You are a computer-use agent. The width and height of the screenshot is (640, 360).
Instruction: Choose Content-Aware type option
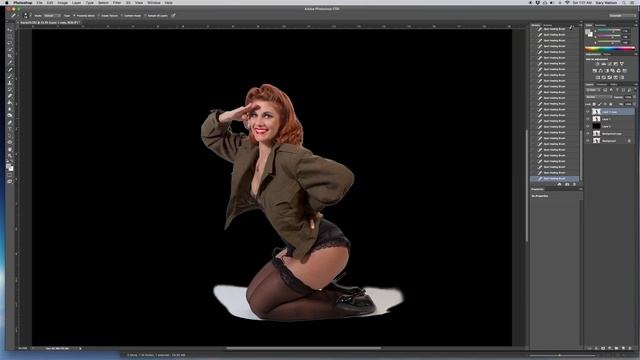click(x=131, y=16)
